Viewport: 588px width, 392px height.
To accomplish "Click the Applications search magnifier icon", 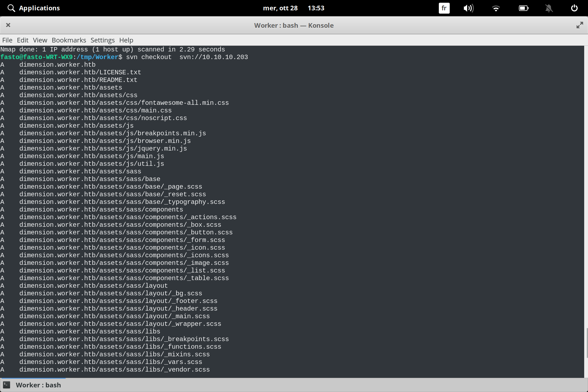I will [x=11, y=8].
